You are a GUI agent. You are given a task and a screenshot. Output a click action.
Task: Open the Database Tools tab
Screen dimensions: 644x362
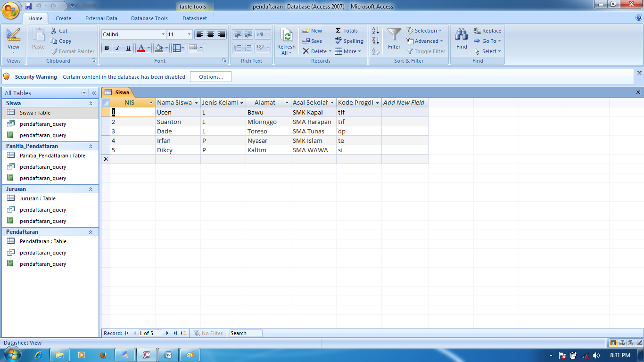149,18
